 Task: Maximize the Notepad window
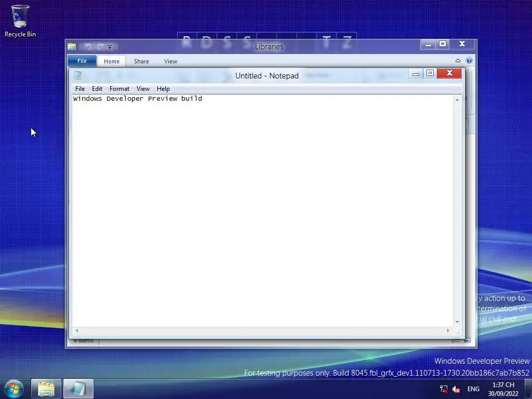[430, 73]
